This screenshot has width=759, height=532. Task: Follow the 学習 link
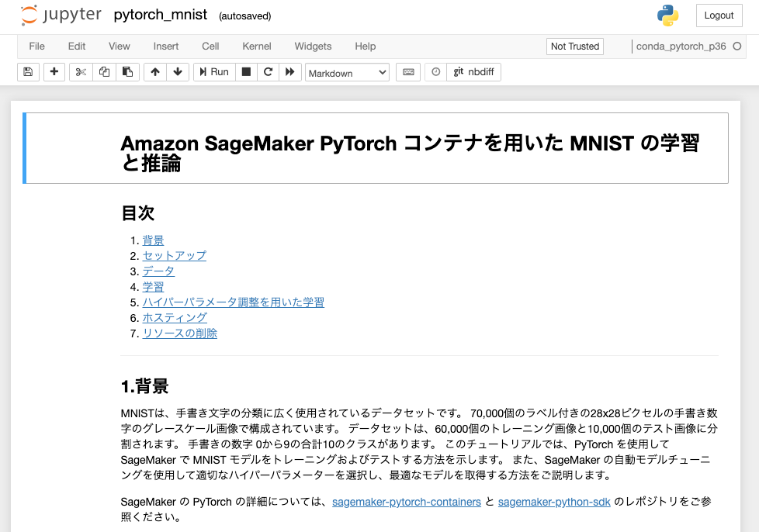(153, 287)
